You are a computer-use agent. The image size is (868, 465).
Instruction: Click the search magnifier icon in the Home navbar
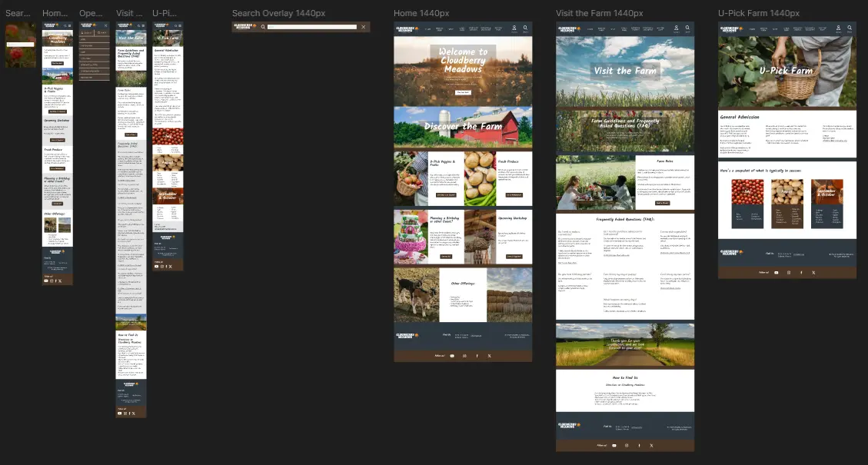(524, 28)
